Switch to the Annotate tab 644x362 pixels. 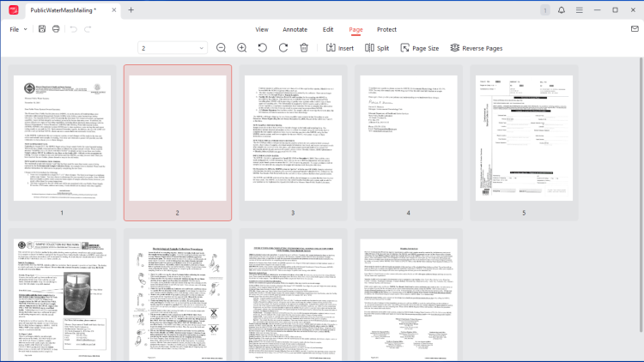[x=295, y=29]
